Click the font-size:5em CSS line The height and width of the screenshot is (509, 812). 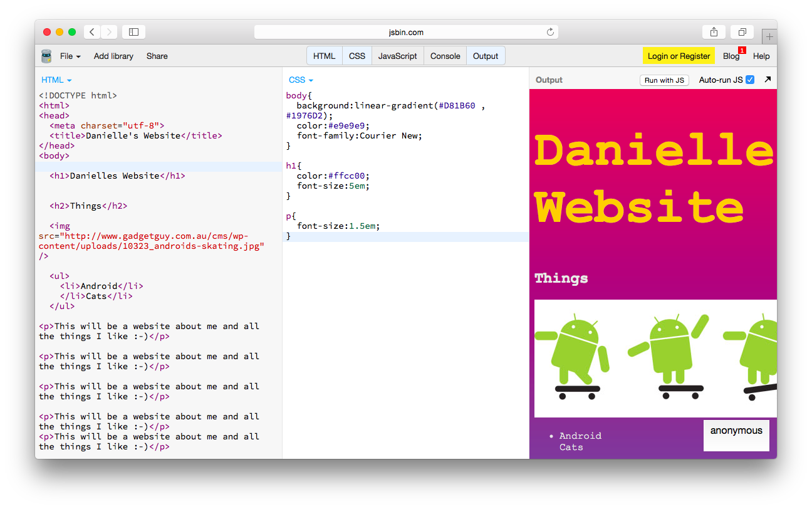333,186
